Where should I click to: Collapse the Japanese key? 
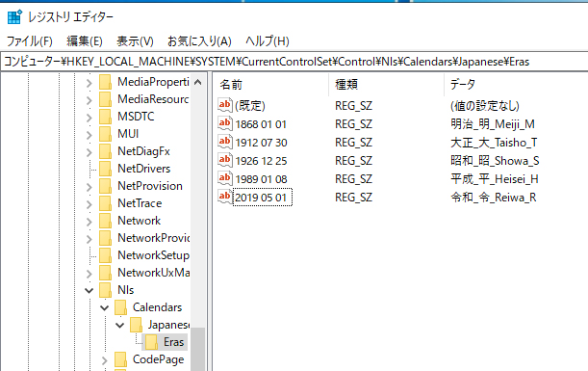pos(119,325)
